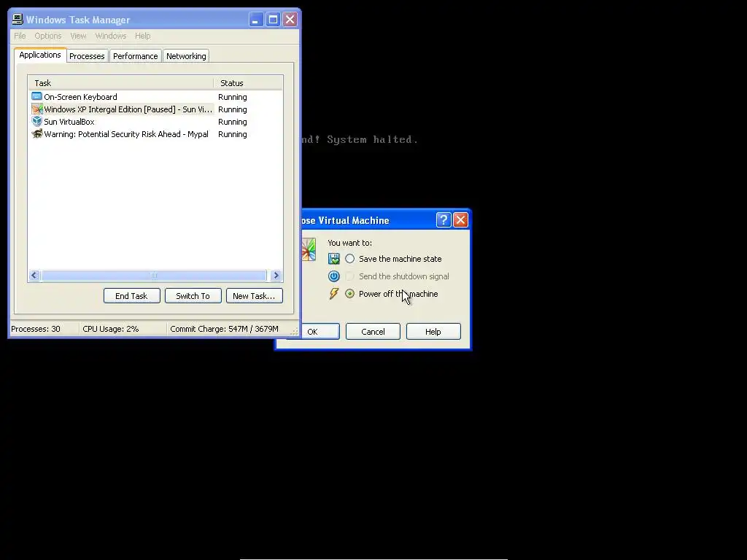Select the Sun VirtualBox task row
The width and height of the screenshot is (747, 560).
click(155, 122)
